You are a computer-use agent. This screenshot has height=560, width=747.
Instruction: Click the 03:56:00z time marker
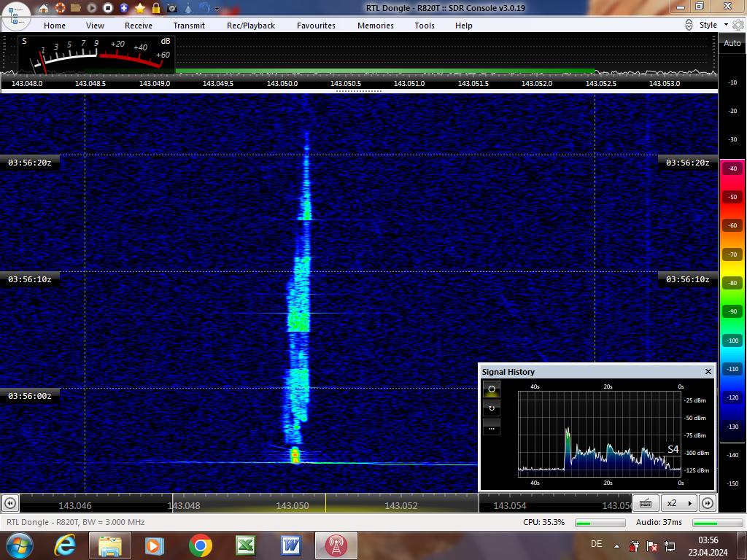tap(29, 396)
